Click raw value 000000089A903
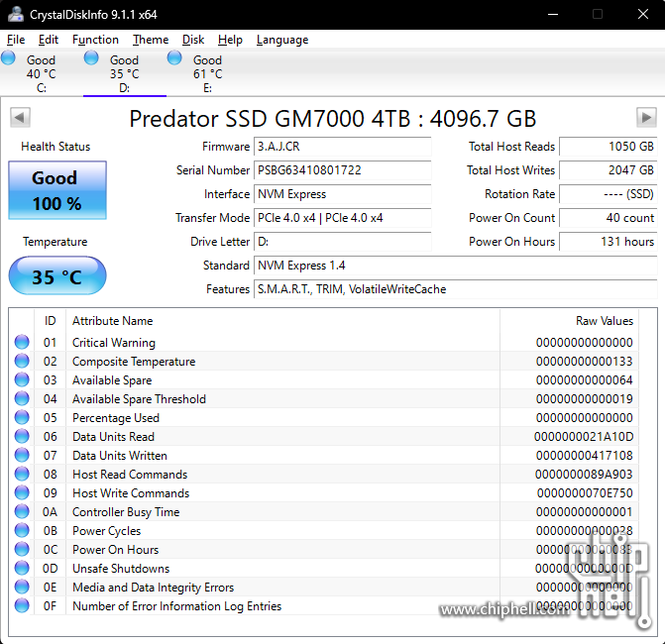The width and height of the screenshot is (665, 644). 584,474
